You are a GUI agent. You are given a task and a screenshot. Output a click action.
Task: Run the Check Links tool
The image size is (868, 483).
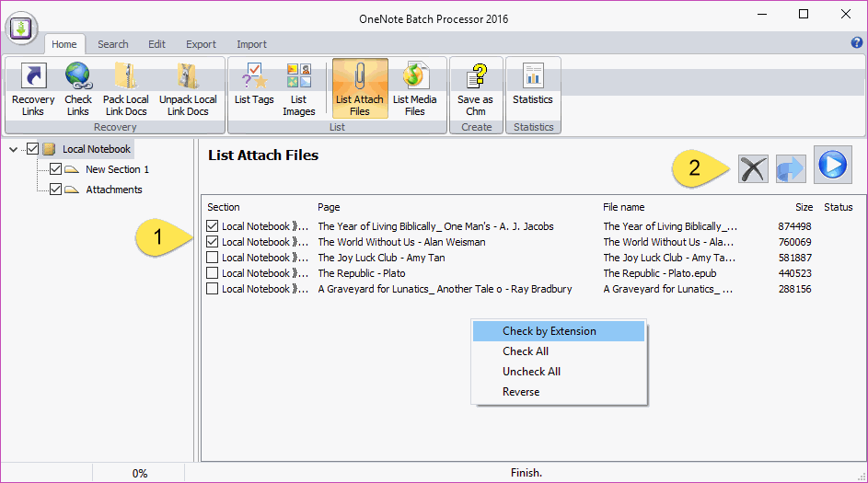tap(78, 89)
